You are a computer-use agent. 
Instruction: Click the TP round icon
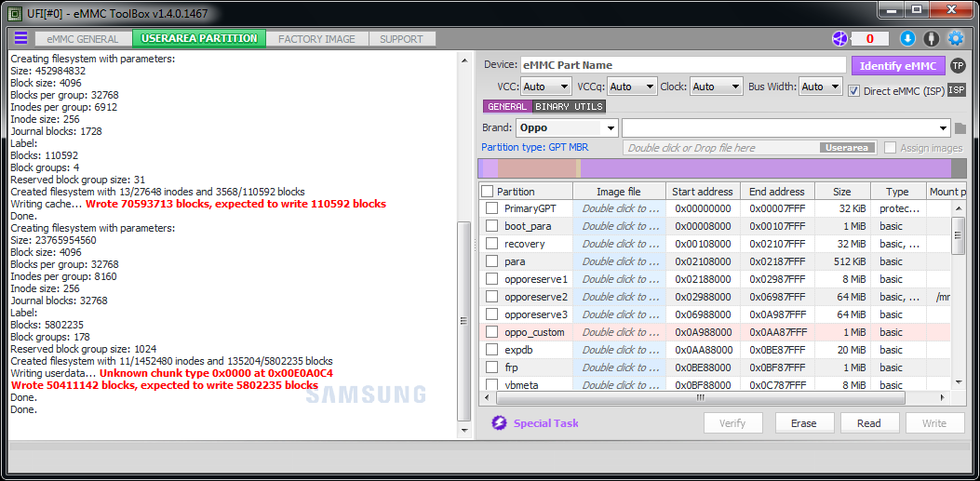[x=958, y=65]
